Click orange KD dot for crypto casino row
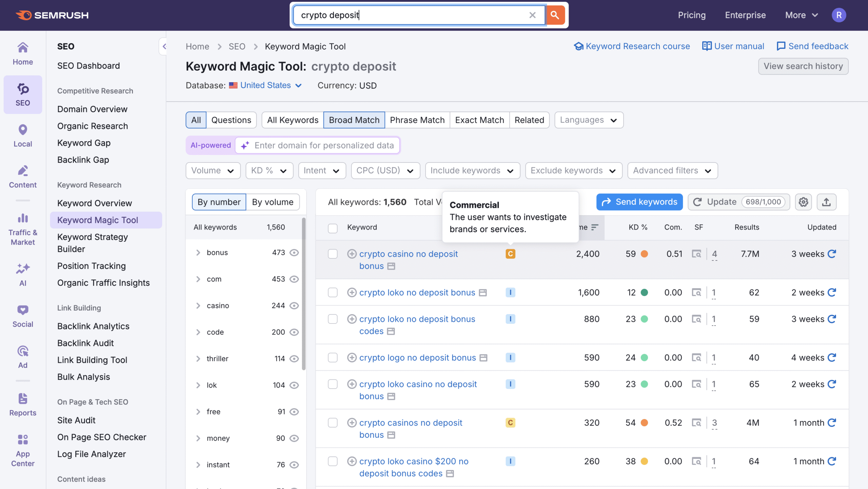 (645, 254)
